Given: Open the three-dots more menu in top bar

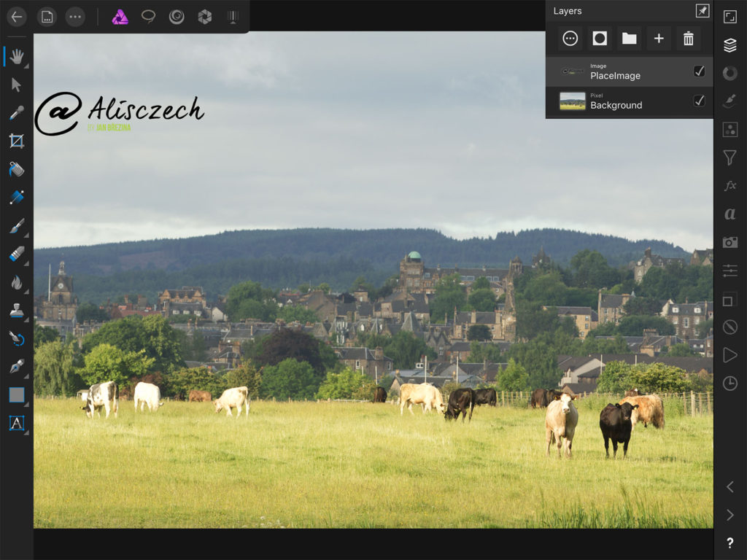Looking at the screenshot, I should [x=75, y=17].
